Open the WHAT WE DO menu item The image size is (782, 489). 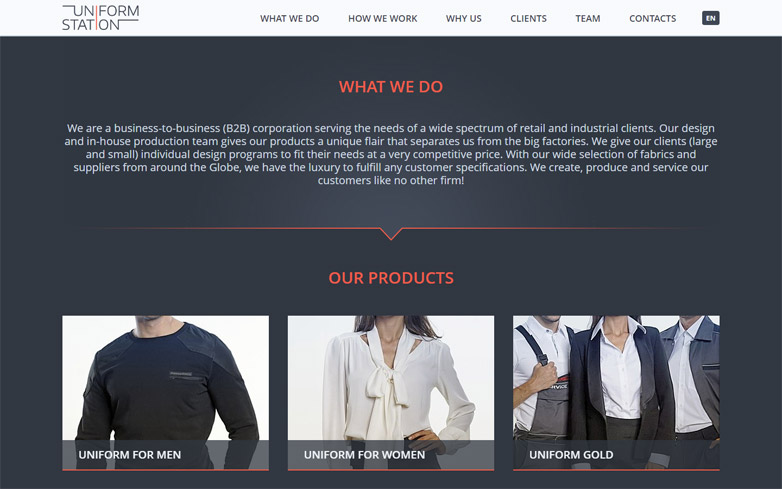(x=289, y=18)
